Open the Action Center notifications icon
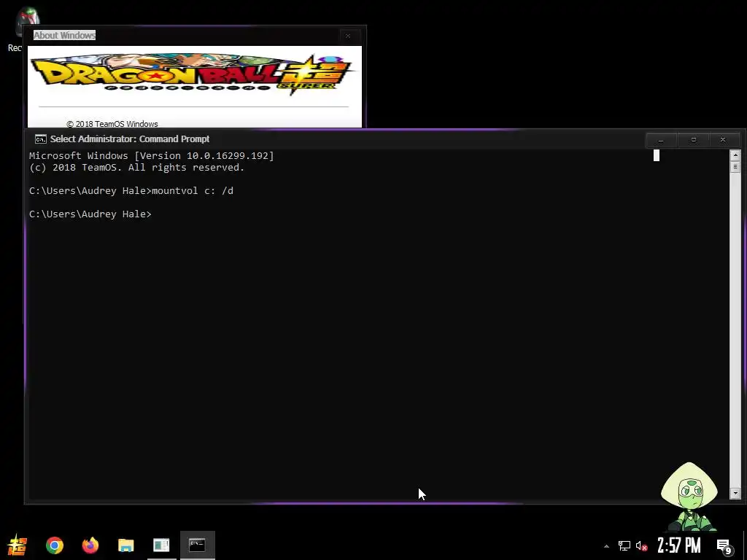The image size is (747, 560). click(x=724, y=546)
